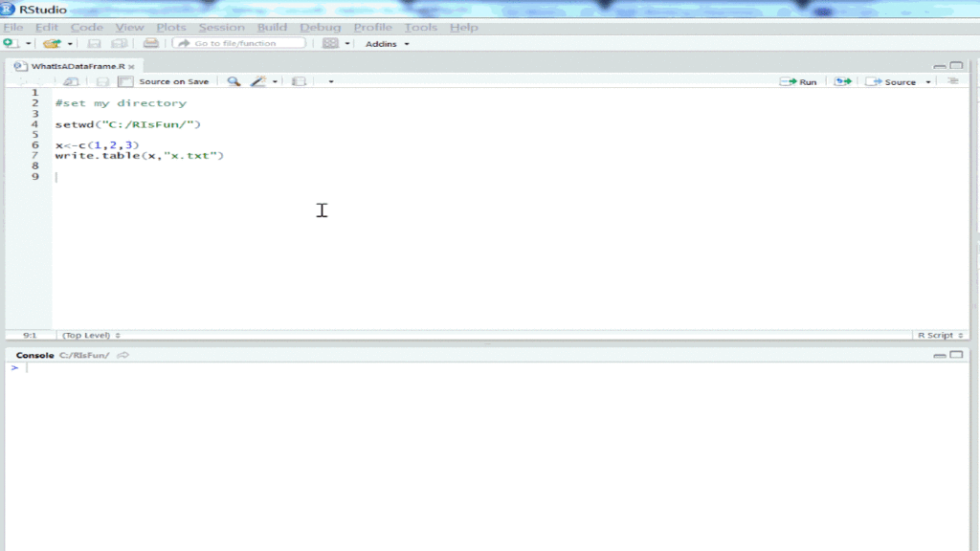
Task: Open the Profile menu
Action: click(372, 27)
